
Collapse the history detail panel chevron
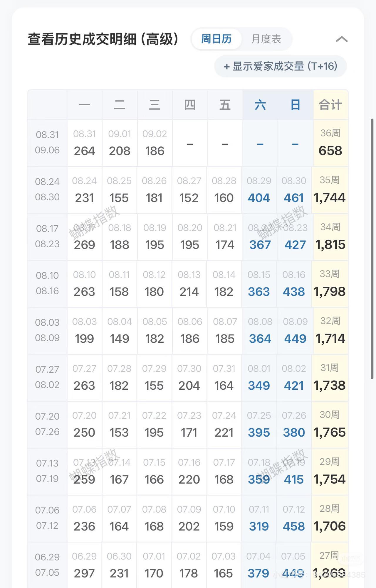click(x=342, y=39)
